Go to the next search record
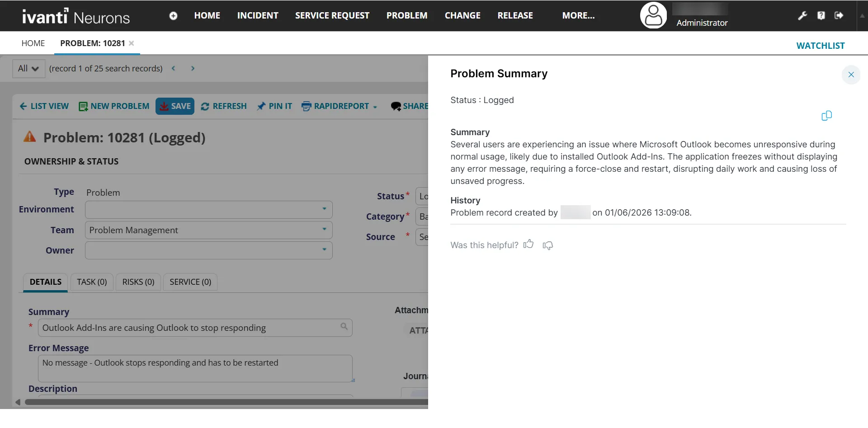The image size is (868, 428). click(193, 68)
